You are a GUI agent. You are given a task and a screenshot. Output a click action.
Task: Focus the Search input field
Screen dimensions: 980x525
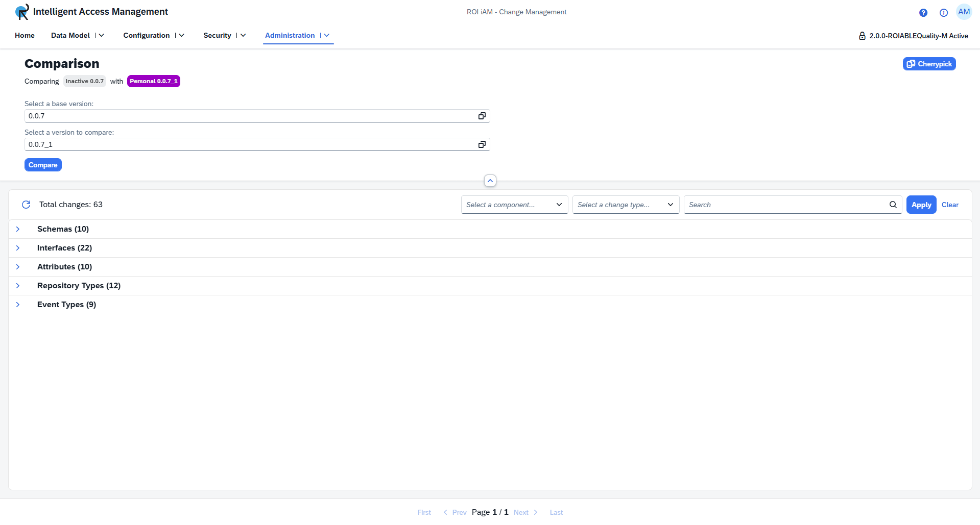(x=785, y=205)
